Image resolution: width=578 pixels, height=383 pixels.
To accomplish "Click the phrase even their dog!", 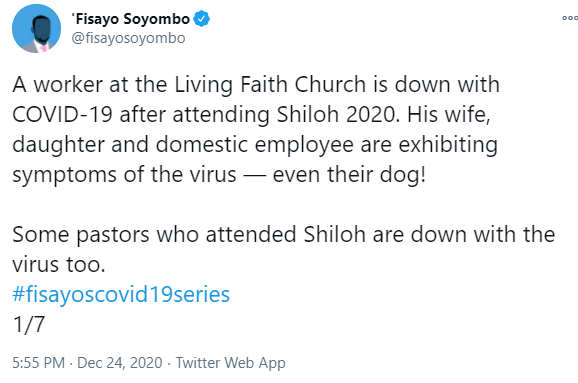I will pos(349,174).
